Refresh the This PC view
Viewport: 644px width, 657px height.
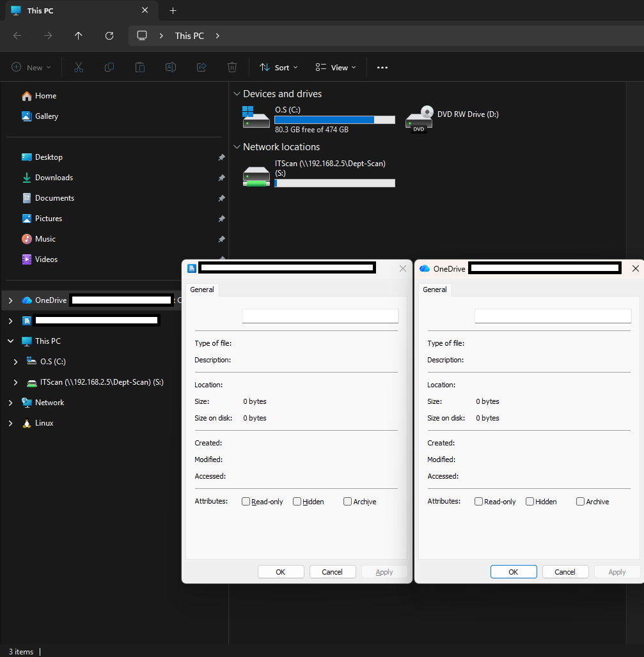109,36
